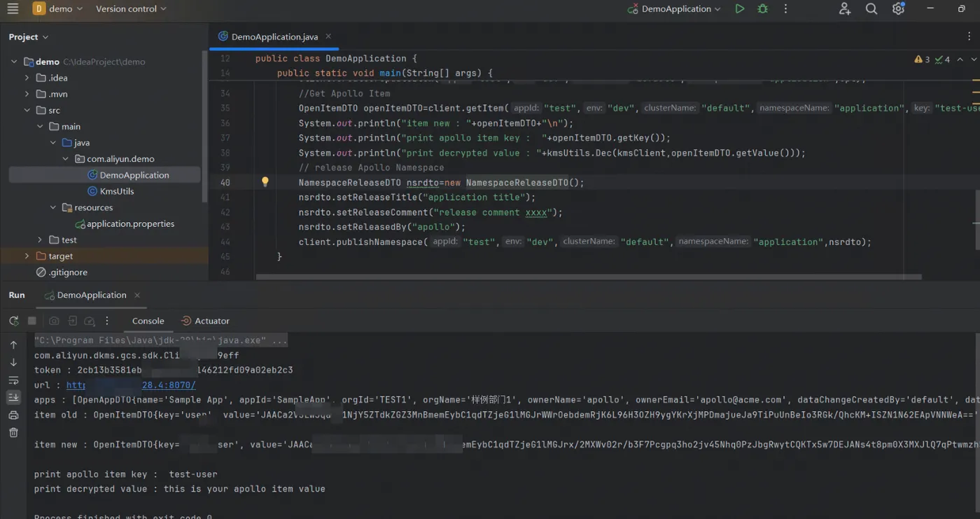Click the restore layout icon in Run toolbar

pyautogui.click(x=72, y=321)
